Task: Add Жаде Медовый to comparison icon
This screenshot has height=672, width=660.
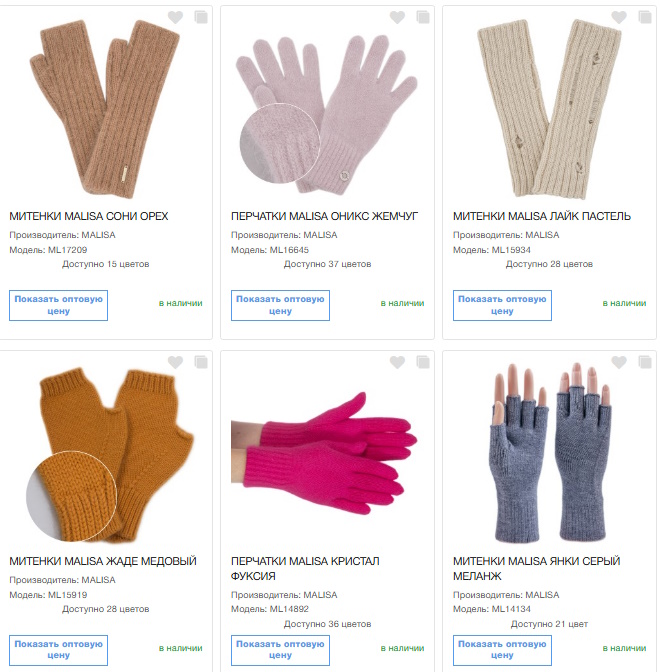Action: point(201,362)
